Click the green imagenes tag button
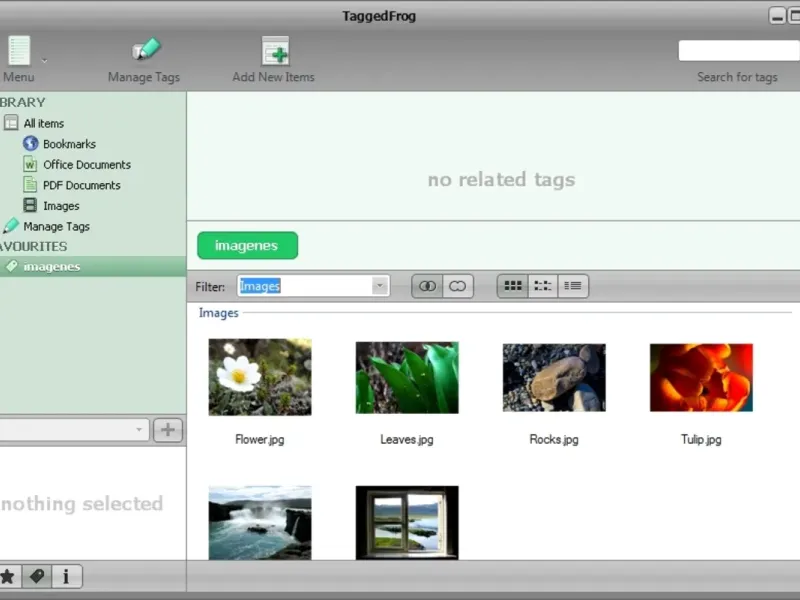800x600 pixels. (247, 245)
